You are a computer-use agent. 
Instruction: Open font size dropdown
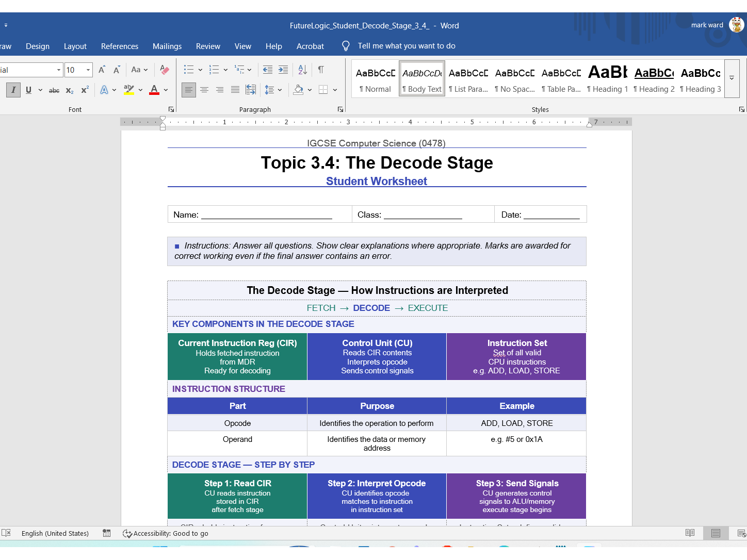click(x=88, y=70)
